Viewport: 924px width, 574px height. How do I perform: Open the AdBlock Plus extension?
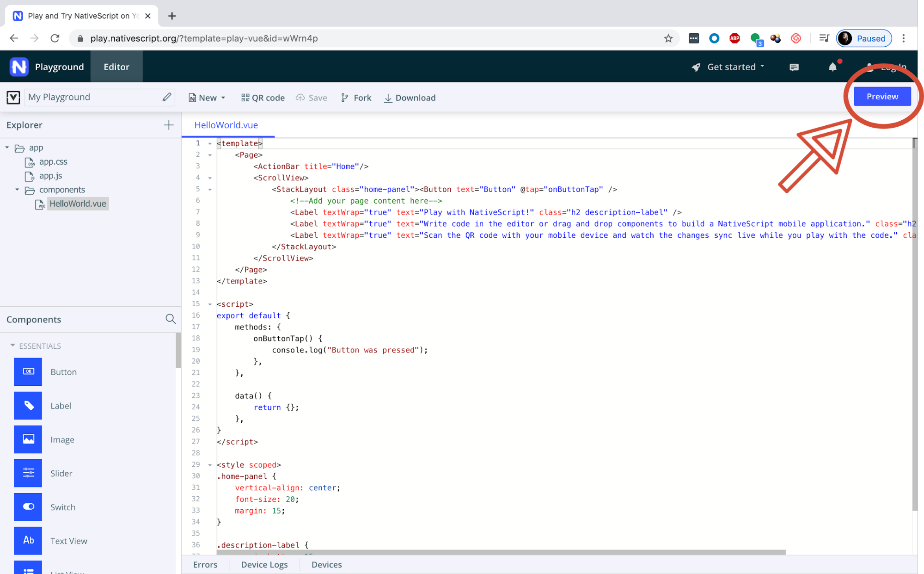[734, 38]
